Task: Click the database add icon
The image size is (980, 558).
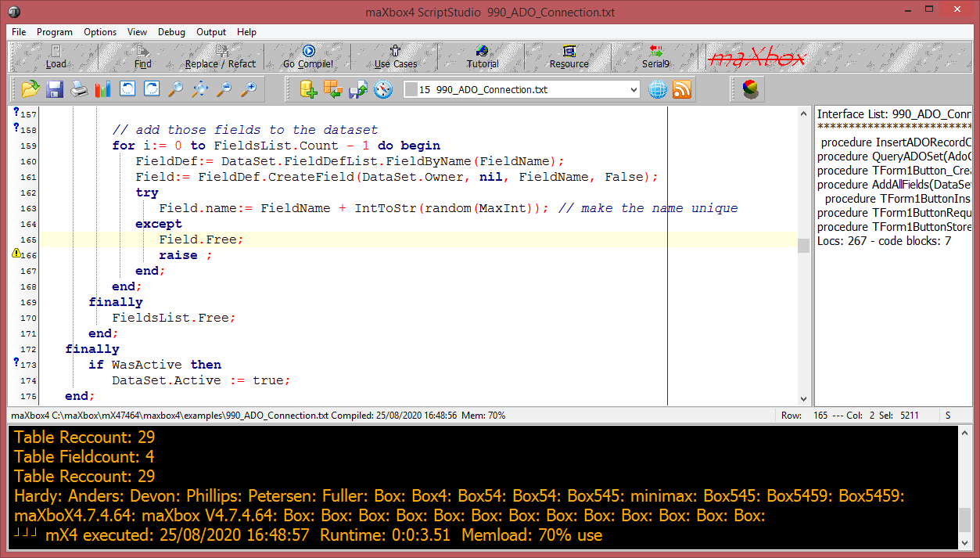Action: [x=309, y=89]
